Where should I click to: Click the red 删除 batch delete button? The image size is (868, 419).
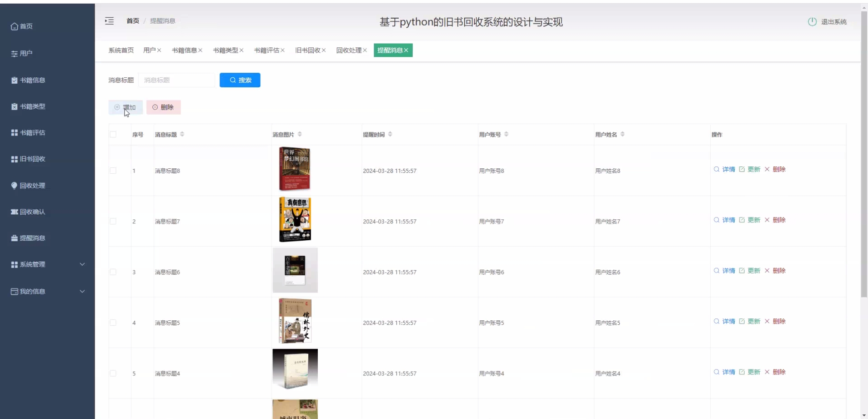163,107
